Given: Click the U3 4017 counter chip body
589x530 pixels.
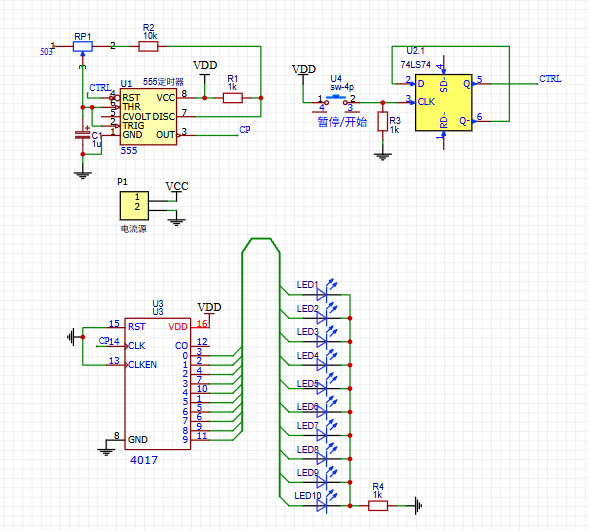Looking at the screenshot, I should 158,384.
